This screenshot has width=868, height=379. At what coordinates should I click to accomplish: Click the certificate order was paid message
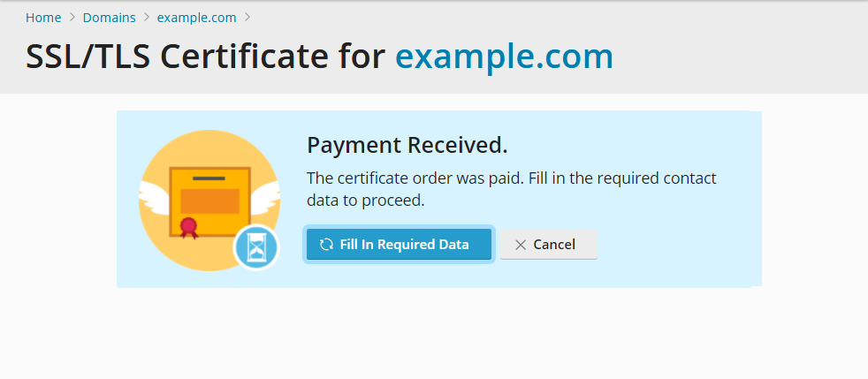pos(512,189)
